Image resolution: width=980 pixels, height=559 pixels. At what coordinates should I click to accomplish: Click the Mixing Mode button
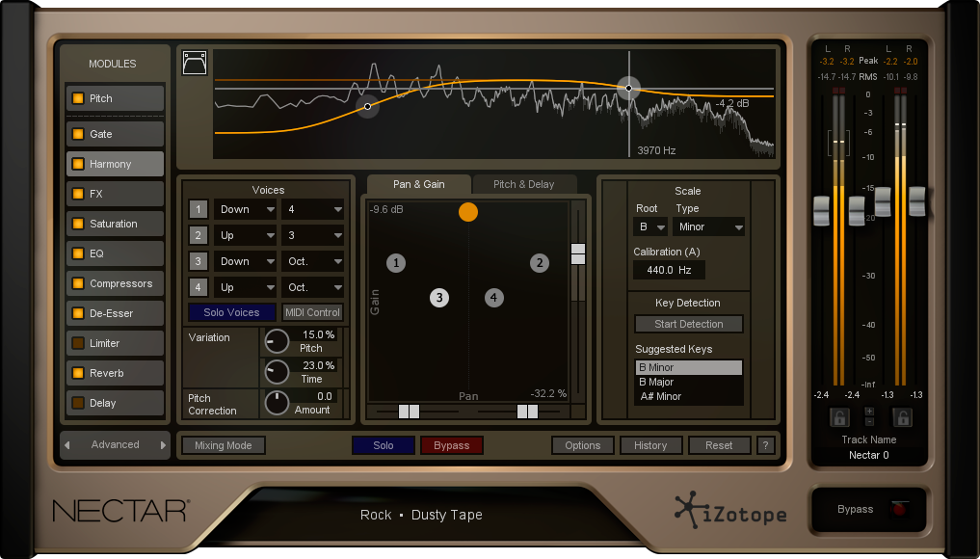tap(224, 445)
